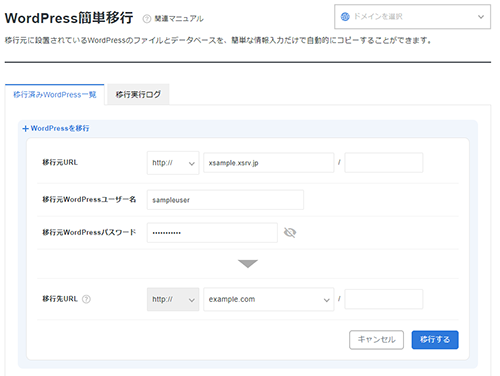Switch to the 移行済みWordPress一覧 tab
Screen dimensions: 500x376
click(55, 95)
